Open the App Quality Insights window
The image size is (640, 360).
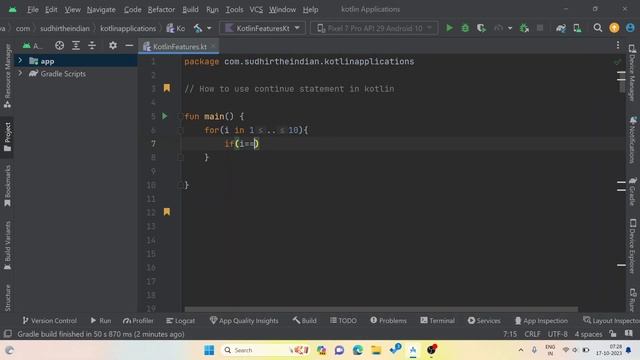[x=244, y=320]
